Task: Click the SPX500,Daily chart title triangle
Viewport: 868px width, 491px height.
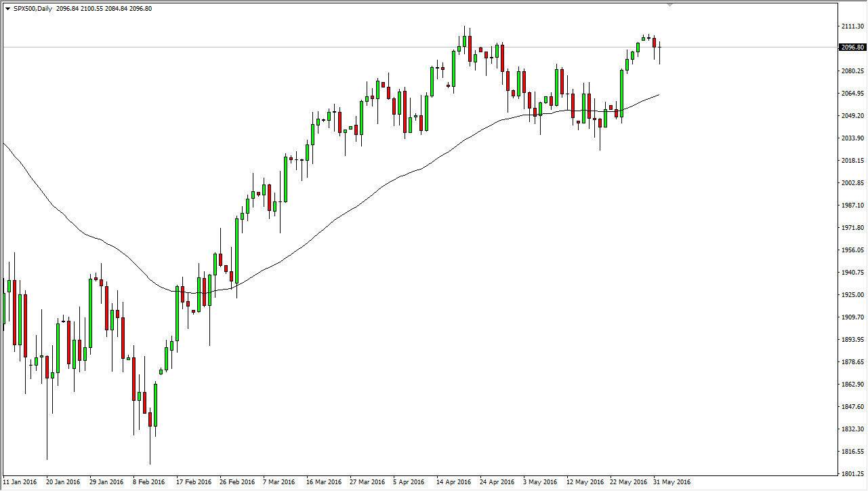Action: pyautogui.click(x=8, y=7)
